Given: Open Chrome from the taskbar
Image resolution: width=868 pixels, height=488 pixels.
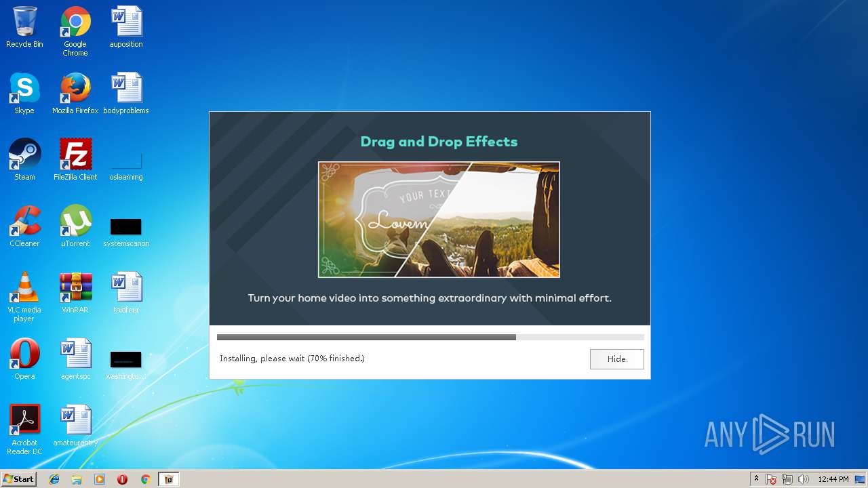Looking at the screenshot, I should [145, 479].
